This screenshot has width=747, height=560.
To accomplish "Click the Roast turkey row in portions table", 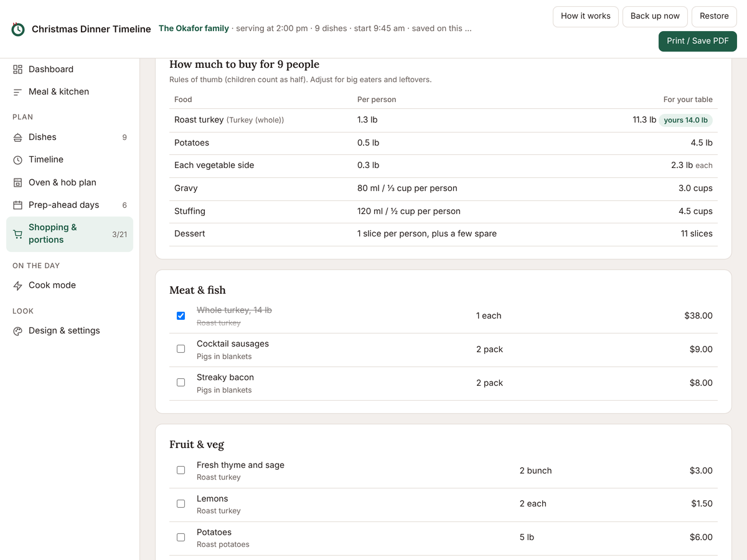I will pyautogui.click(x=443, y=120).
